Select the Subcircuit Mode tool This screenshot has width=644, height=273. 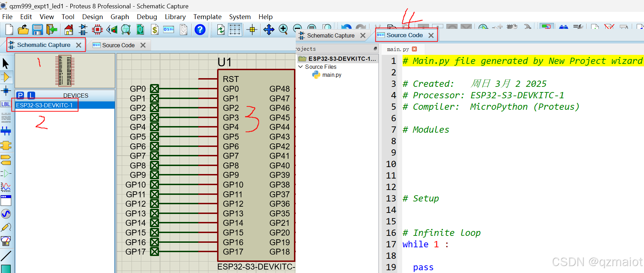pos(6,145)
